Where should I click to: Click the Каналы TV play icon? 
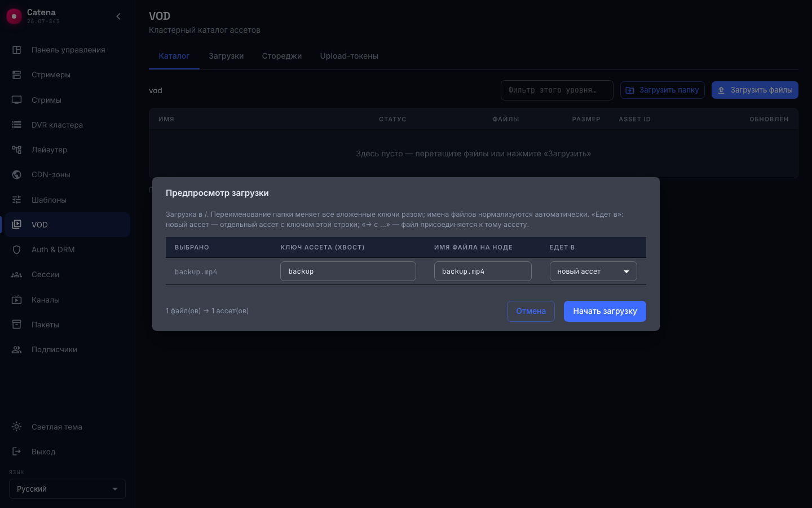coord(17,300)
